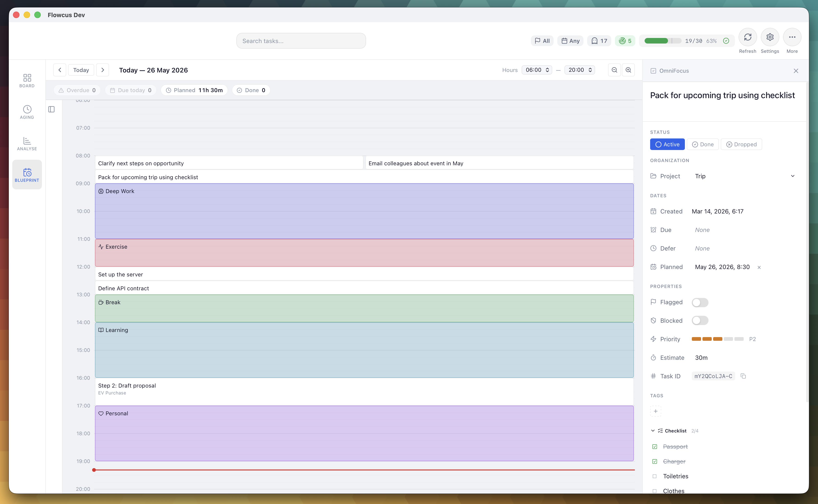
Task: Open the Project Trip dropdown
Action: (x=745, y=176)
